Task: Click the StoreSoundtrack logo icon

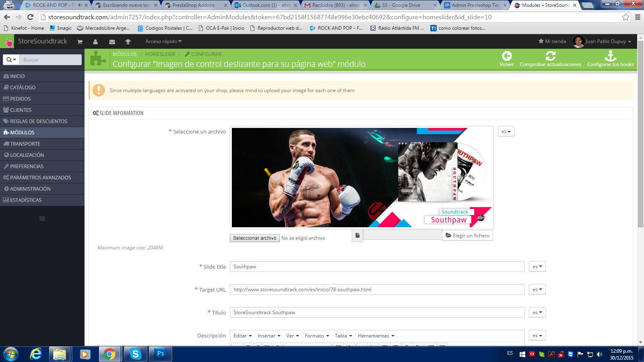Action: (8, 42)
